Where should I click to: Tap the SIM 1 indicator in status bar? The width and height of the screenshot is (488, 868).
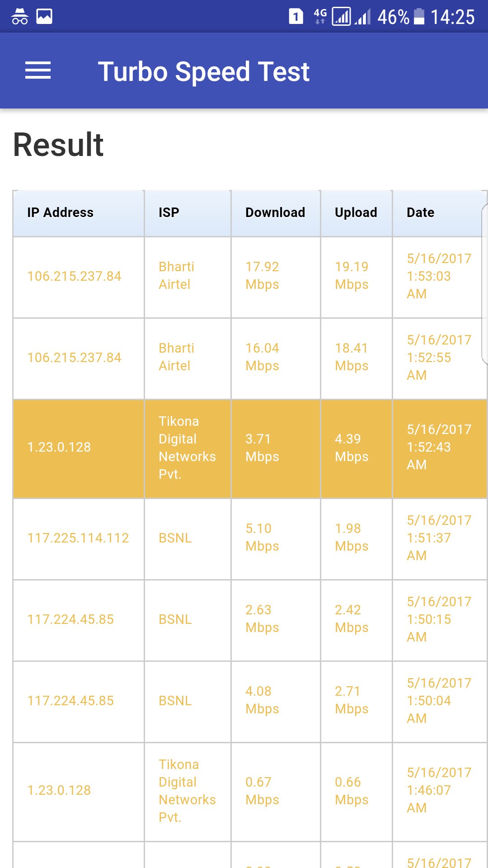point(296,16)
